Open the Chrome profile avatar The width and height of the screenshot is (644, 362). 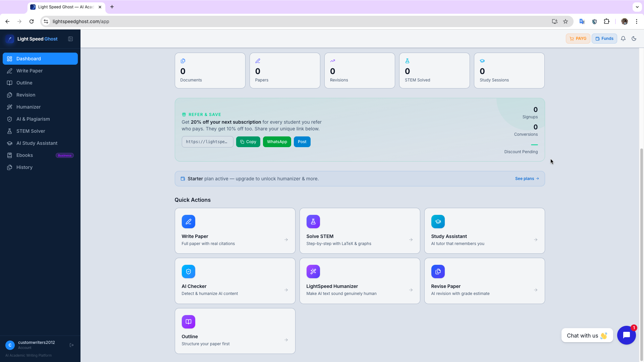click(625, 21)
